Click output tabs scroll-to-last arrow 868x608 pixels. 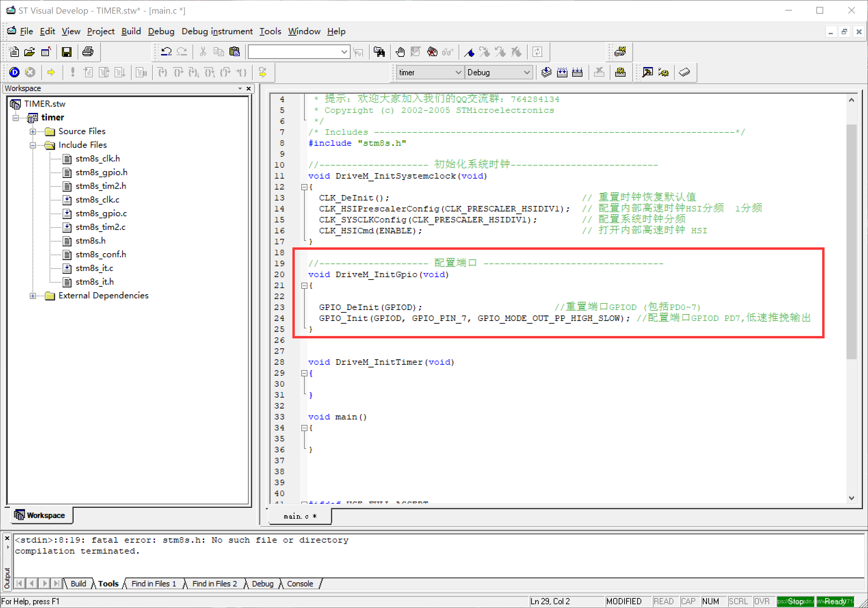click(x=57, y=583)
